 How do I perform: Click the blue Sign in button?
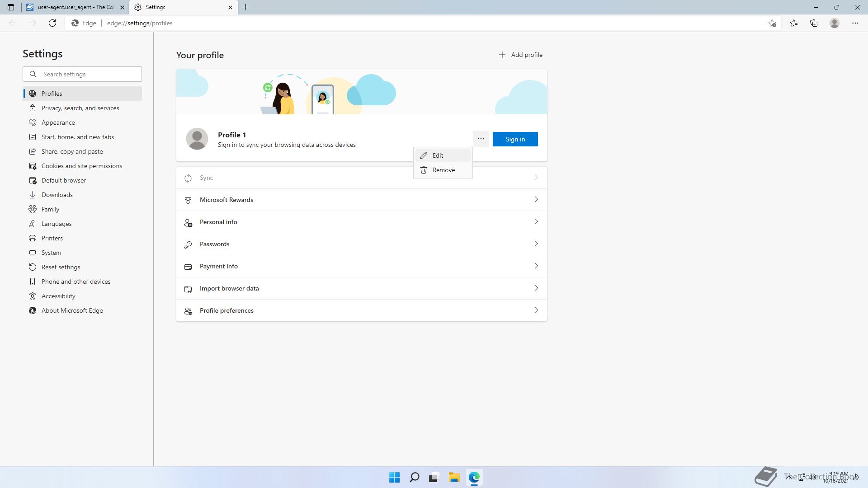coord(515,139)
